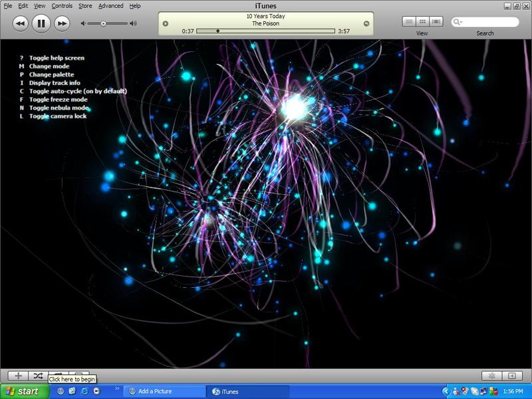The width and height of the screenshot is (532, 399).
Task: Click arrow on right of track display
Action: (x=366, y=24)
